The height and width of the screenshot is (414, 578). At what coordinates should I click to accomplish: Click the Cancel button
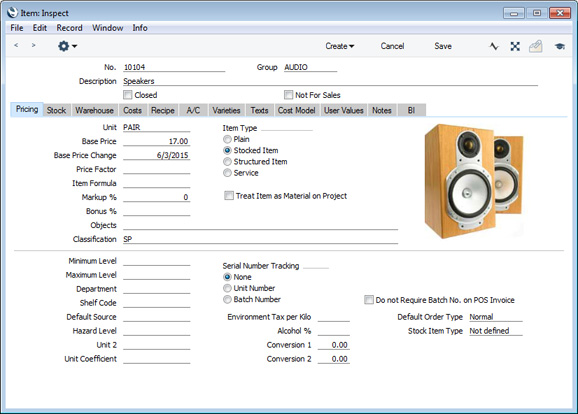(392, 46)
